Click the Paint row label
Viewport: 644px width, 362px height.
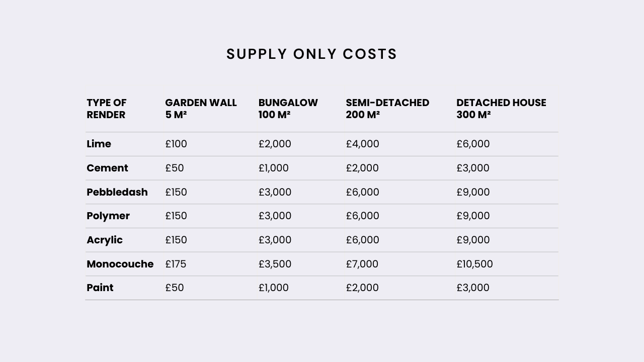pyautogui.click(x=100, y=288)
